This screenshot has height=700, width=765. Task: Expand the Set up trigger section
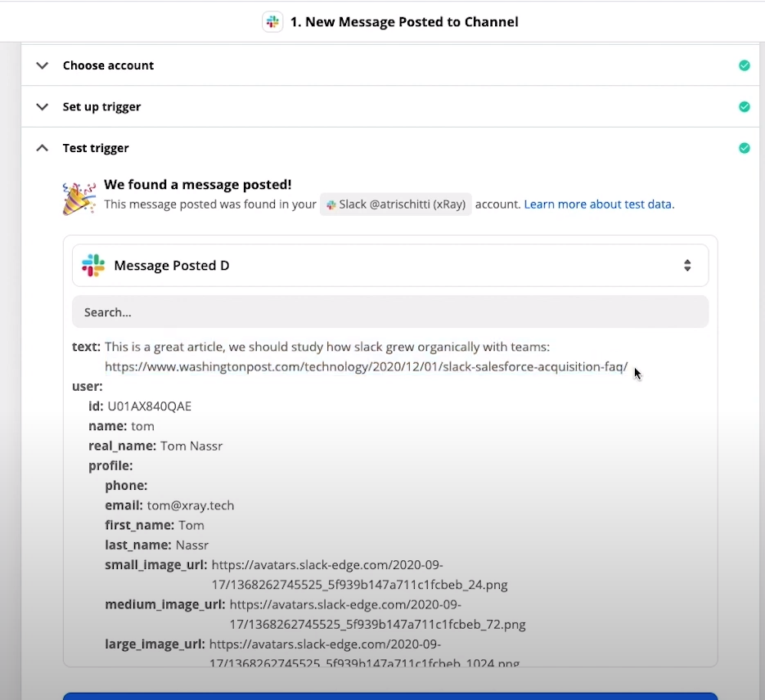[43, 107]
